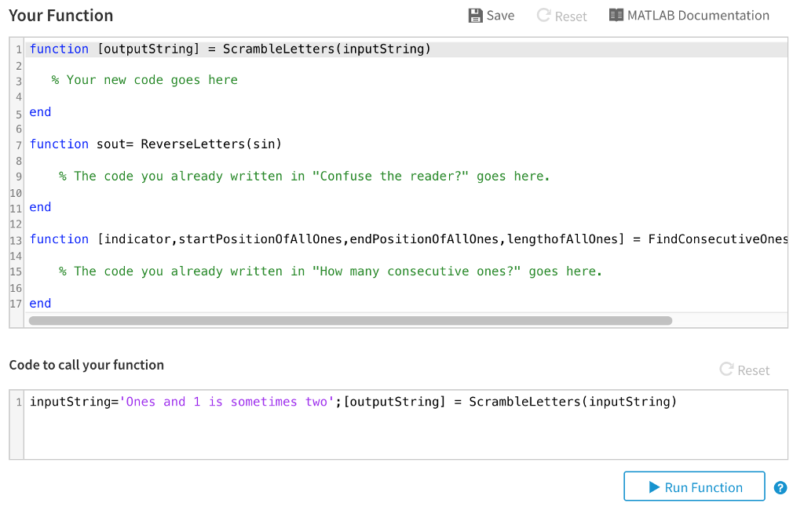
Task: Click the ReverseLetters function definition line
Action: point(157,144)
